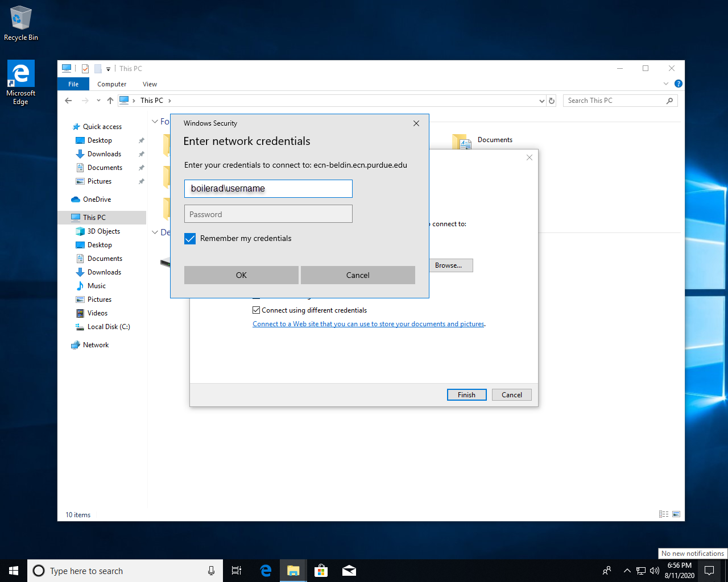This screenshot has height=582, width=728.
Task: Click the Up arrow navigation icon
Action: coord(110,101)
